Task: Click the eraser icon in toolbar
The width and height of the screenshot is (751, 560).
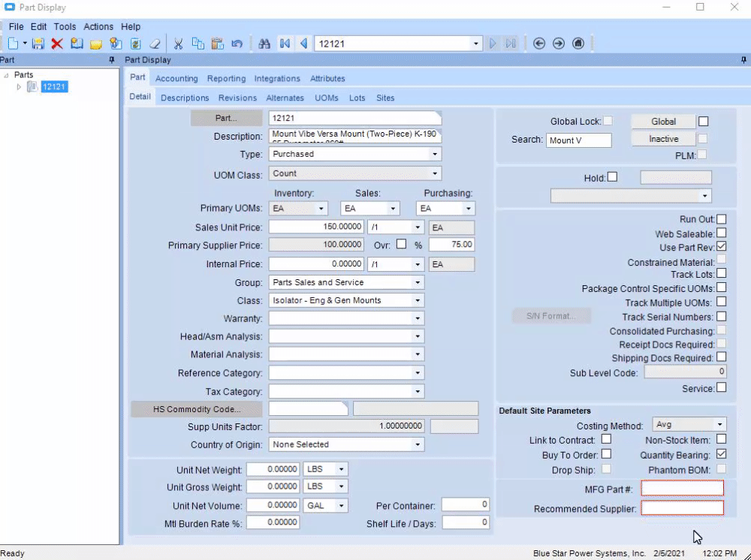Action: [x=155, y=44]
